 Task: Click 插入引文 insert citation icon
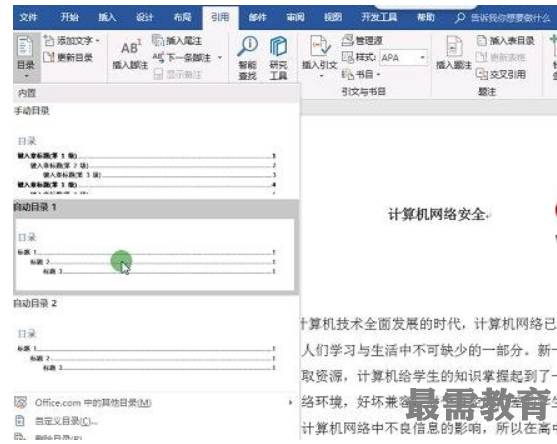(x=320, y=46)
